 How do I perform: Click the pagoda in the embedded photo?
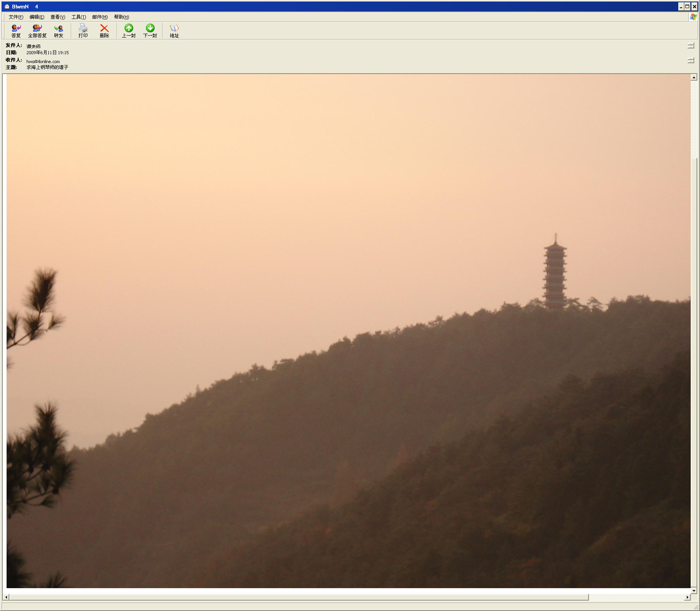(555, 271)
